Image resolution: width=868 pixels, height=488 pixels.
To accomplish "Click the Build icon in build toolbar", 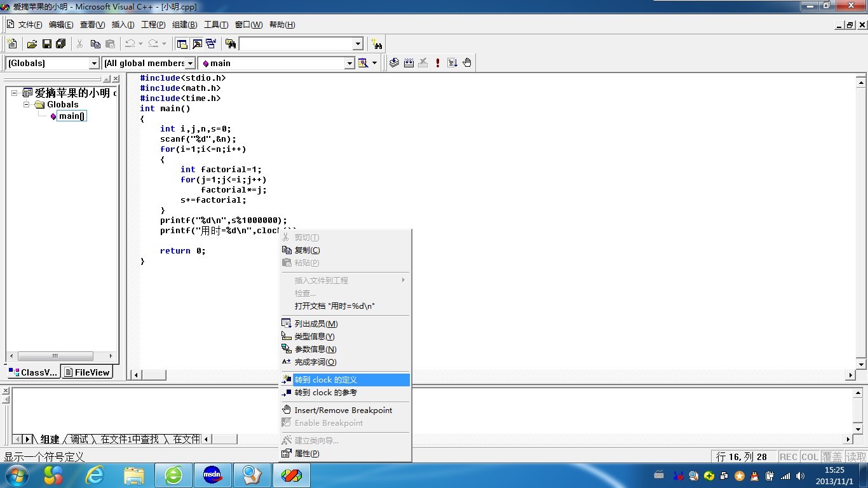I will (x=409, y=63).
